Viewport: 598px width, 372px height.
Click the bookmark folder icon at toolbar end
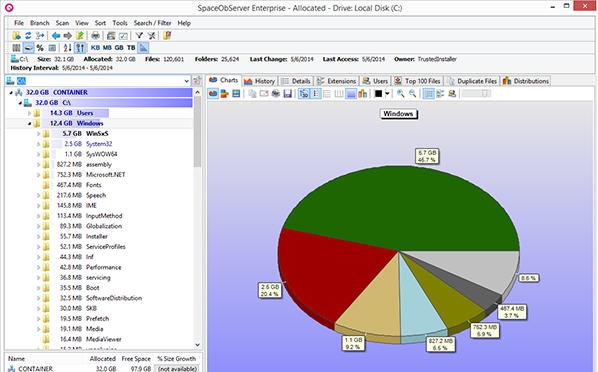pos(167,36)
